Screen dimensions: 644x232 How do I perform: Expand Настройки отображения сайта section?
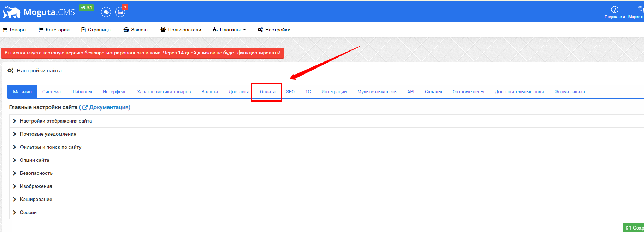click(x=56, y=121)
